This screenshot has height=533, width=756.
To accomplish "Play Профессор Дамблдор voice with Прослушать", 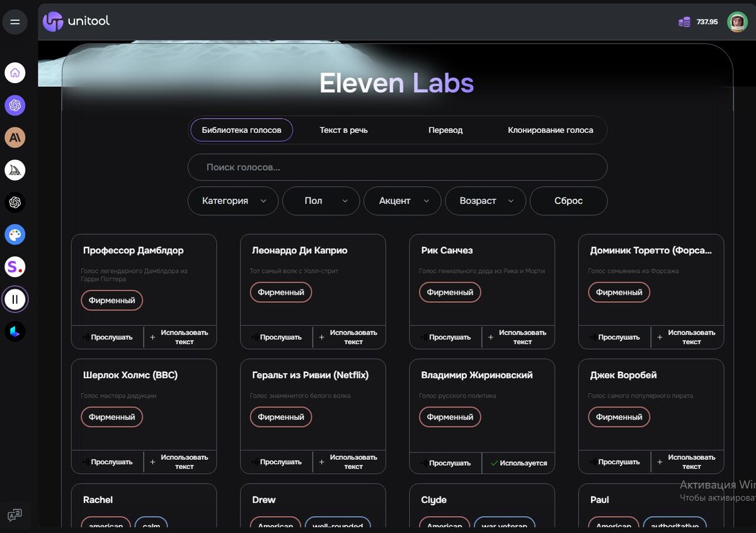I will click(x=108, y=337).
